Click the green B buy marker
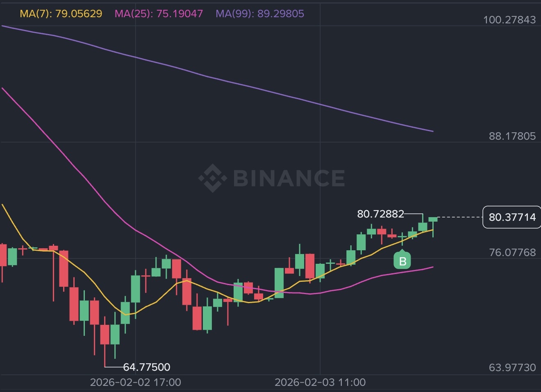Screen dimensions: 541x392 [x=402, y=261]
